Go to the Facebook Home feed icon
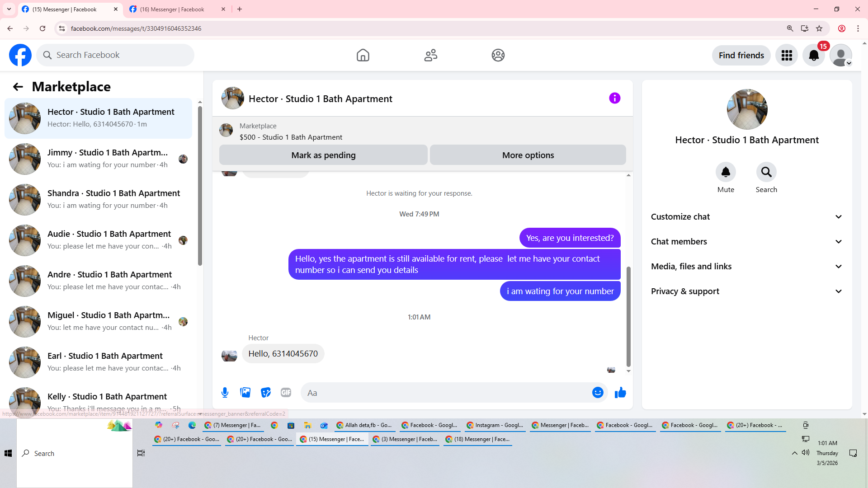The image size is (868, 488). pos(363,55)
